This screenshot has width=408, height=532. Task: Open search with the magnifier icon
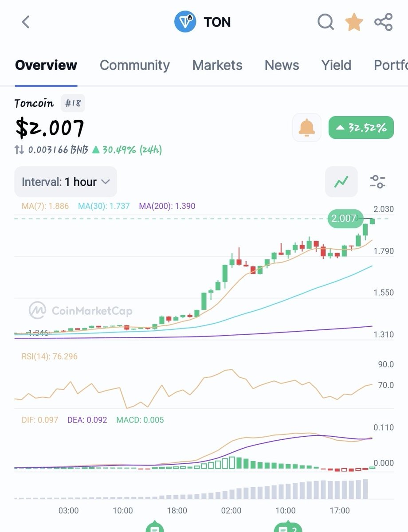click(x=326, y=22)
